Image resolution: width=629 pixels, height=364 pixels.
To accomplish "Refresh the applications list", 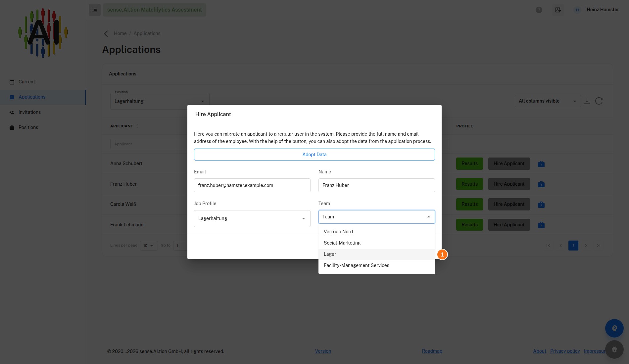I will click(x=599, y=101).
